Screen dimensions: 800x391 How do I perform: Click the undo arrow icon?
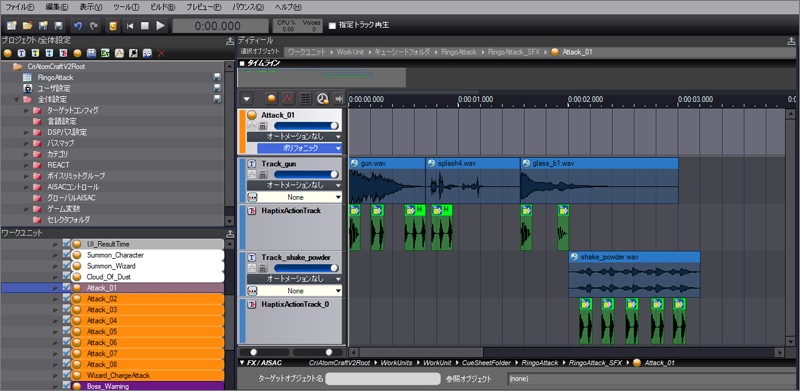[x=78, y=26]
